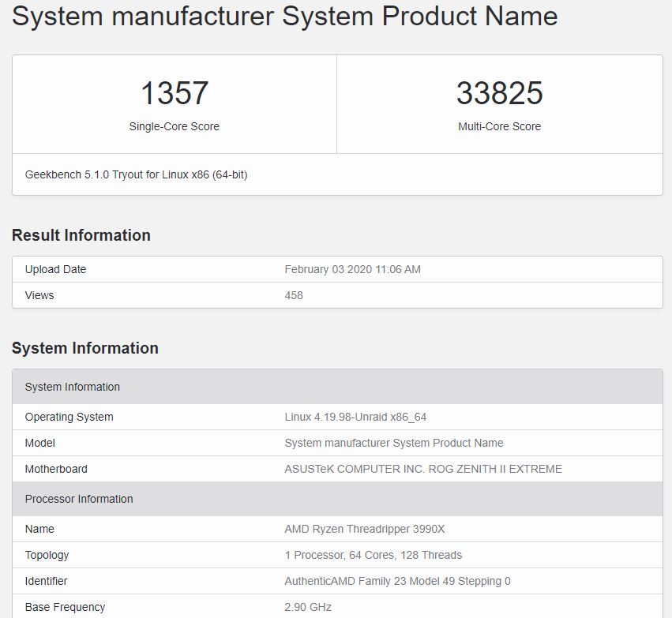Viewport: 672px width, 618px height.
Task: Click the Model row label
Action: click(x=40, y=443)
